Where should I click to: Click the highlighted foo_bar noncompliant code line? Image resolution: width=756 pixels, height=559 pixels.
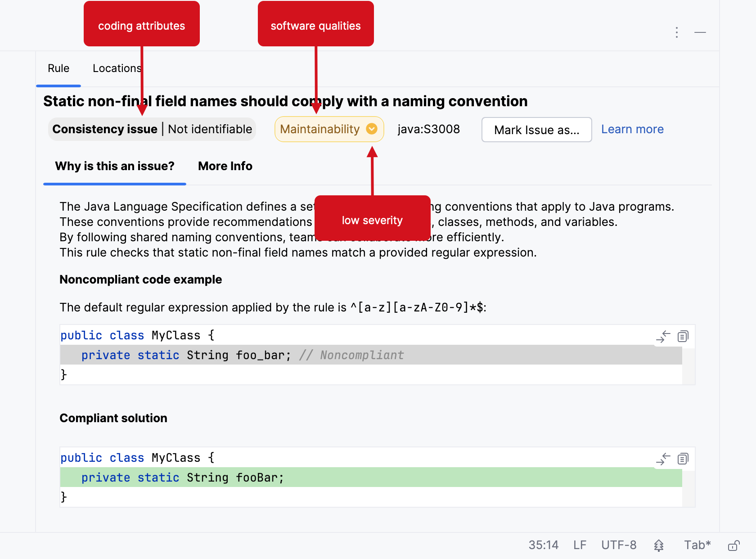371,355
